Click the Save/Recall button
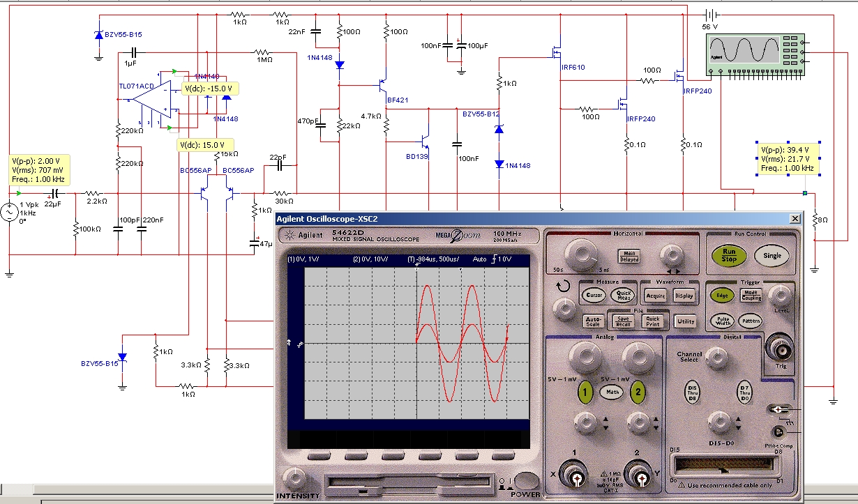The height and width of the screenshot is (504, 858). coord(622,321)
